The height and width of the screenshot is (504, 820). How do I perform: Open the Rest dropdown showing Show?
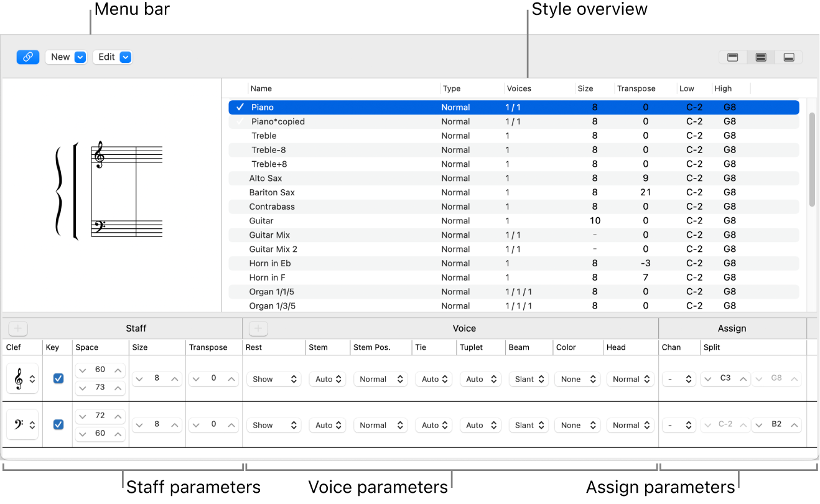(274, 378)
